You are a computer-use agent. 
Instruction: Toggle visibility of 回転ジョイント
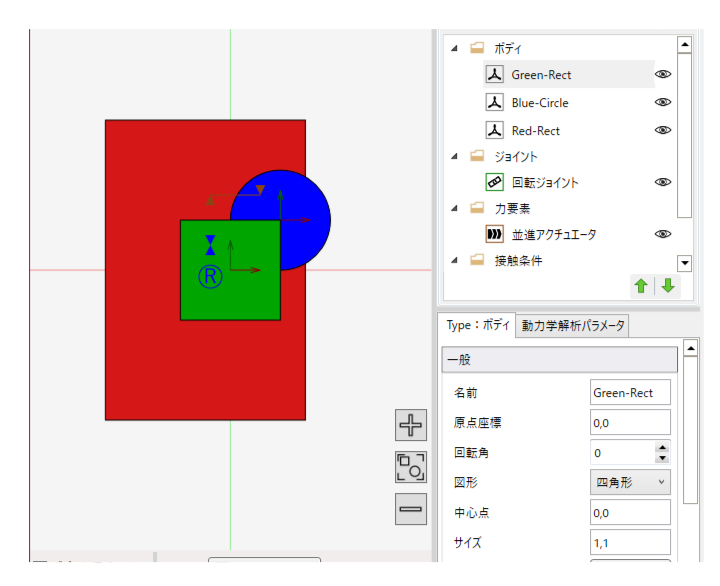pyautogui.click(x=662, y=183)
